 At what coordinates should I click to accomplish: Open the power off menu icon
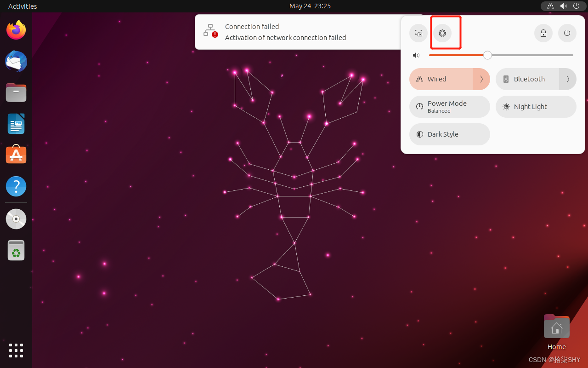567,33
